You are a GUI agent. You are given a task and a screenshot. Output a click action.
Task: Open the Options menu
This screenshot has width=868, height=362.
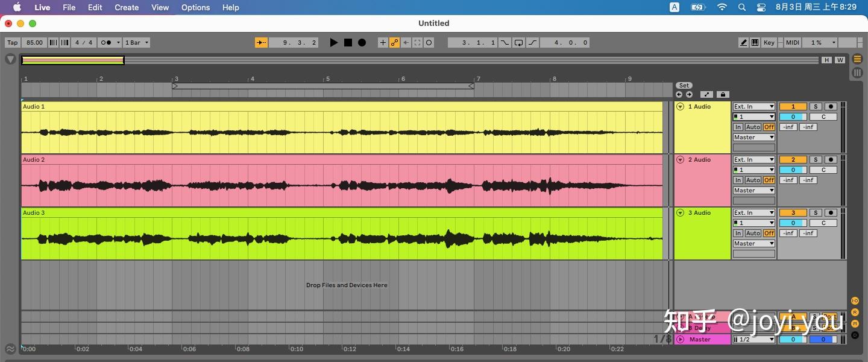[195, 7]
